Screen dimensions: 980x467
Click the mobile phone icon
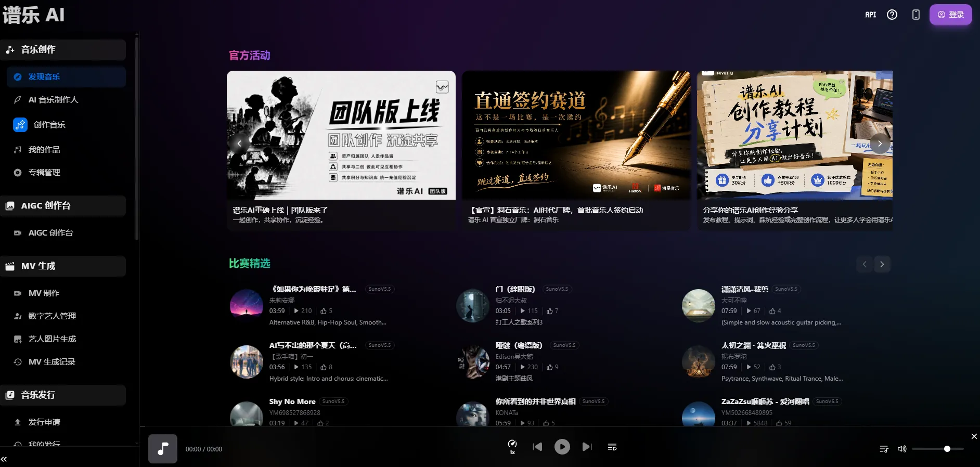916,15
